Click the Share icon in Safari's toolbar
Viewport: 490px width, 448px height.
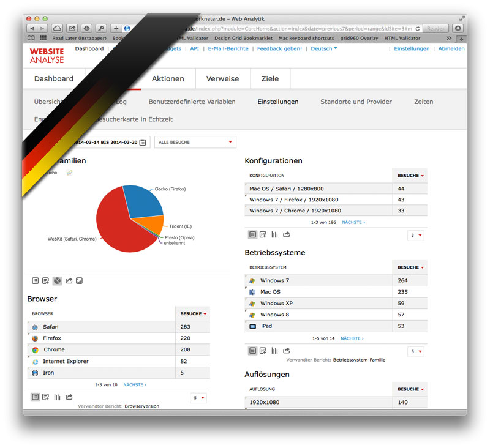point(72,28)
